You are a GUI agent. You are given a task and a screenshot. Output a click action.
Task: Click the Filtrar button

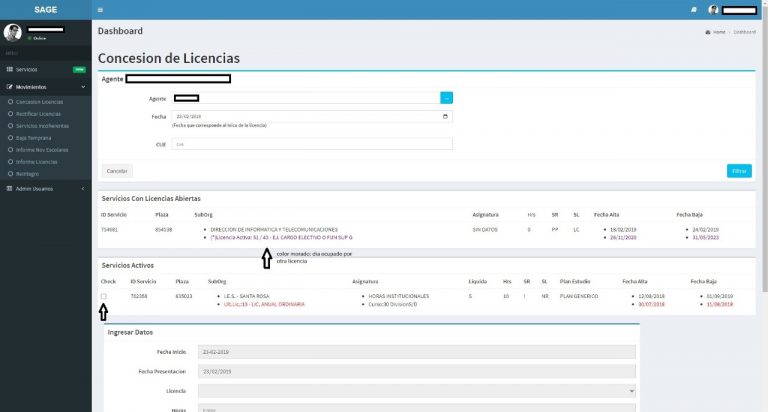pyautogui.click(x=739, y=171)
